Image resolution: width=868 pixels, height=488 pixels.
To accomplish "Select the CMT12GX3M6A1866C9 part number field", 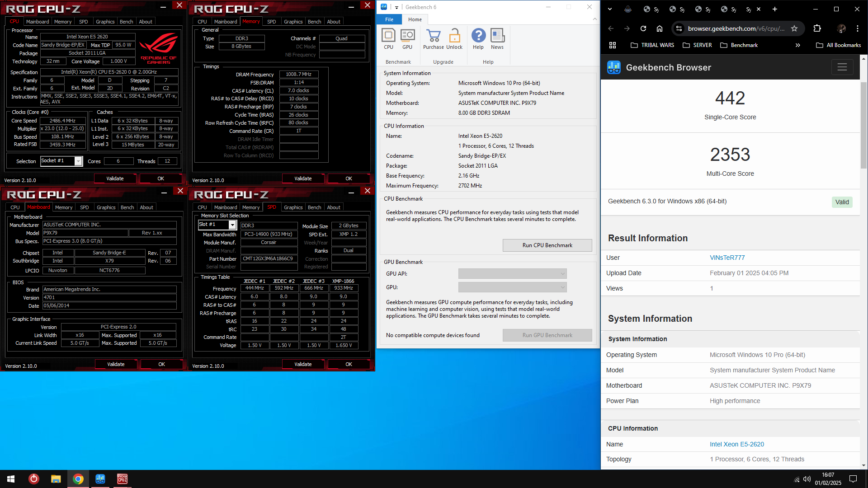I will 269,259.
